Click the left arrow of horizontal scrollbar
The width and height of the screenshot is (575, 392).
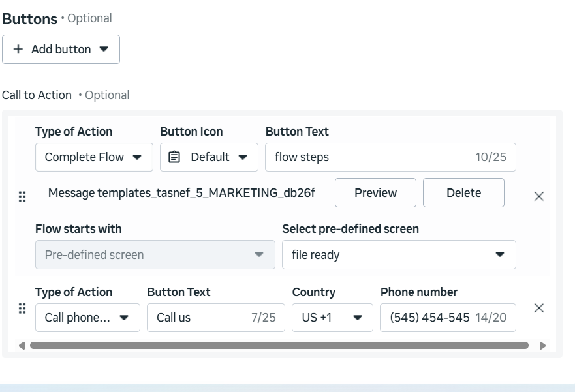click(x=22, y=346)
